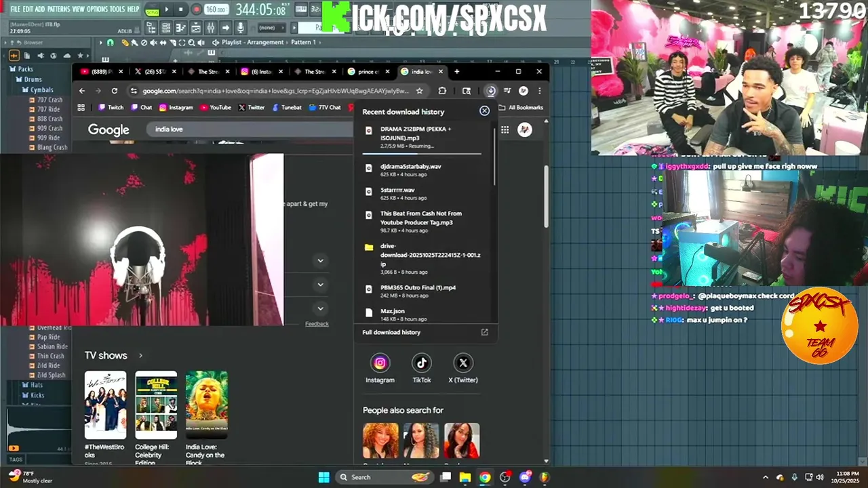Image resolution: width=868 pixels, height=488 pixels.
Task: Open the 7TV Chat bookmark
Action: (324, 108)
